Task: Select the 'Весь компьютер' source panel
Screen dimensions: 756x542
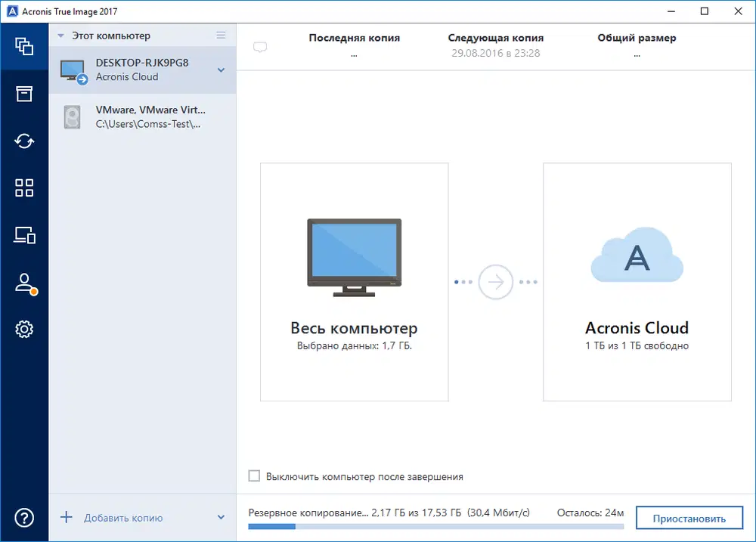Action: pyautogui.click(x=355, y=282)
